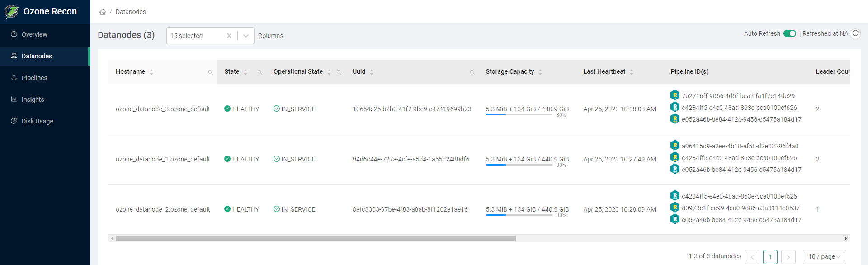Open the home breadcrumb icon
The width and height of the screenshot is (868, 265).
tap(103, 12)
